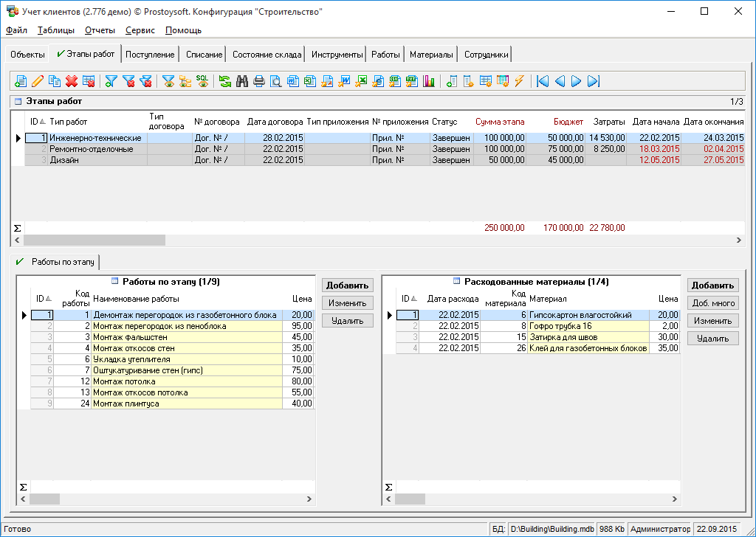Viewport: 756px width, 537px height.
Task: Click the duplicate record copy icon
Action: click(55, 81)
